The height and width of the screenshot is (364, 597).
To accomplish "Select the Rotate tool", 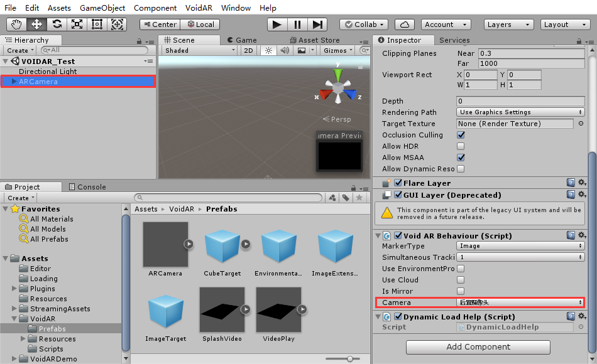I will tap(57, 24).
